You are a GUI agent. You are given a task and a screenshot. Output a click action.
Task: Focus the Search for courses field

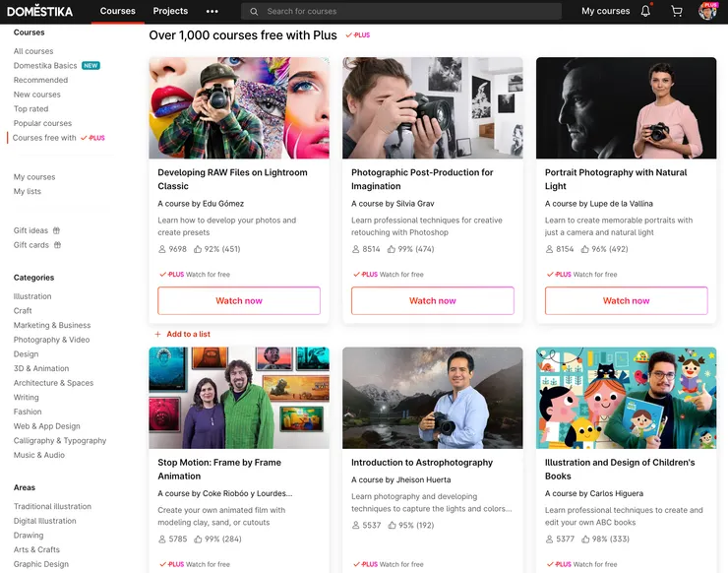pos(401,12)
